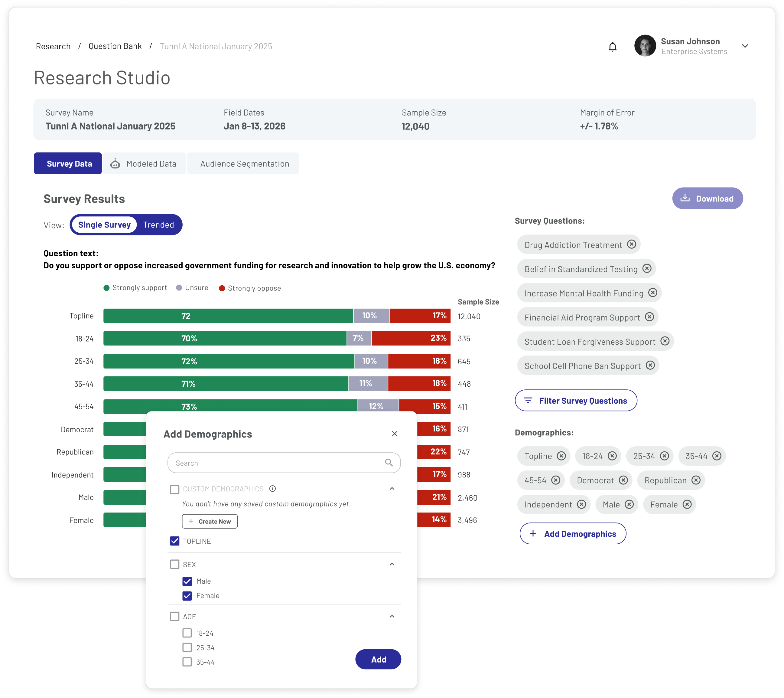
Task: Uncheck the Topline checkbox
Action: pyautogui.click(x=174, y=541)
